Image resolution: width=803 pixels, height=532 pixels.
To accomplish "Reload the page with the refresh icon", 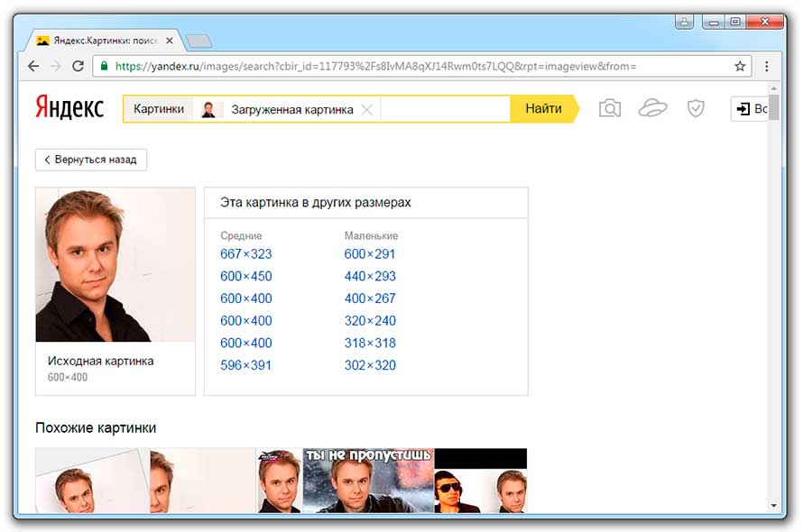I will point(78,67).
